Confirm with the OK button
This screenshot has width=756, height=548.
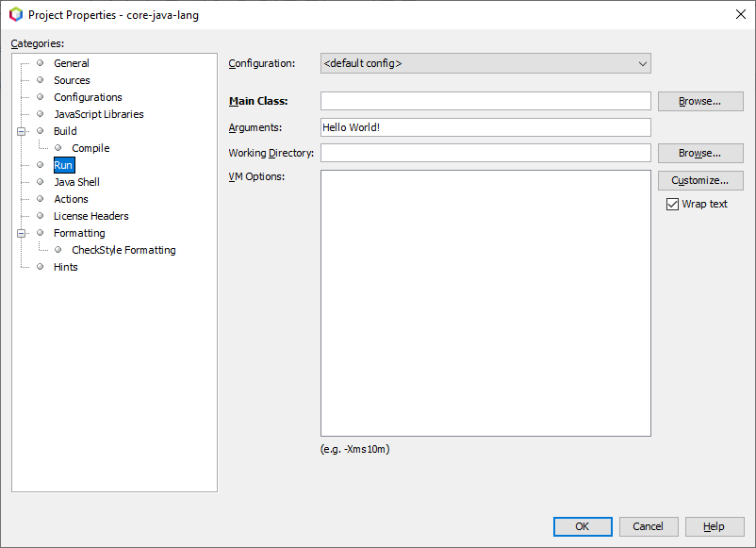coord(583,526)
